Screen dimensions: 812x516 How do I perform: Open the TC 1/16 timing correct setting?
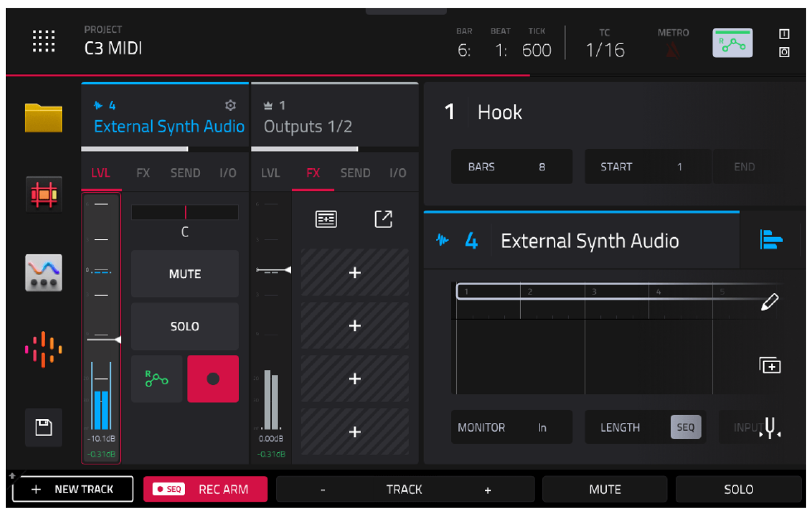click(605, 44)
